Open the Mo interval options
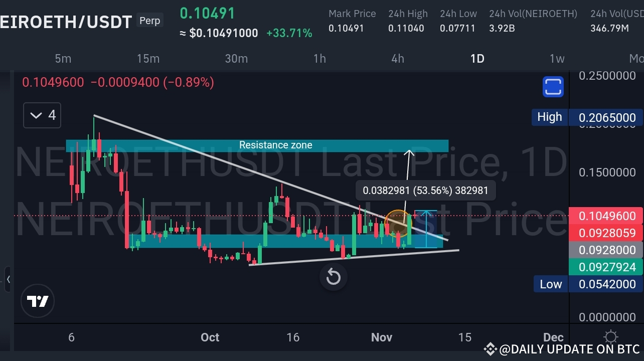This screenshot has width=644, height=361. click(637, 59)
